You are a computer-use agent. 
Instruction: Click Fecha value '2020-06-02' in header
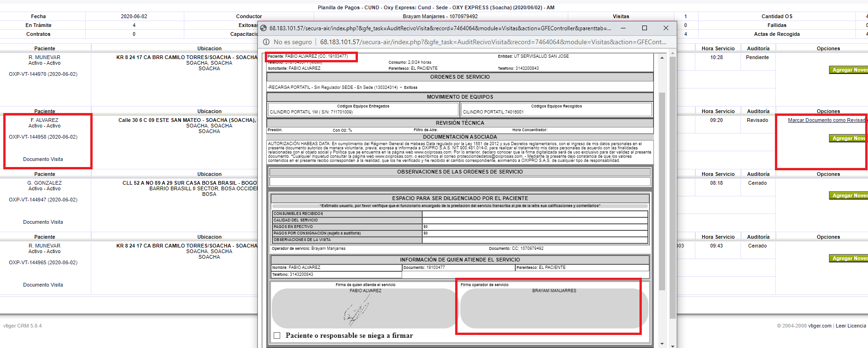click(x=134, y=16)
